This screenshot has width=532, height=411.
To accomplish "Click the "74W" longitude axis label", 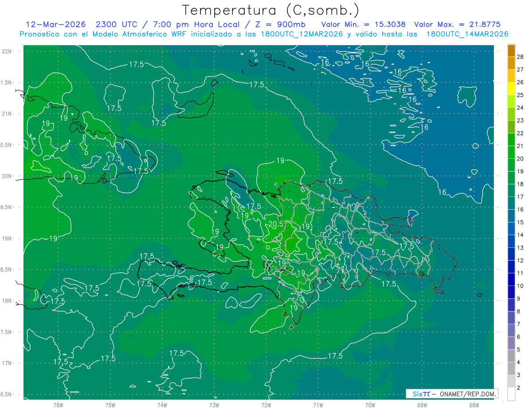I will (x=162, y=405).
